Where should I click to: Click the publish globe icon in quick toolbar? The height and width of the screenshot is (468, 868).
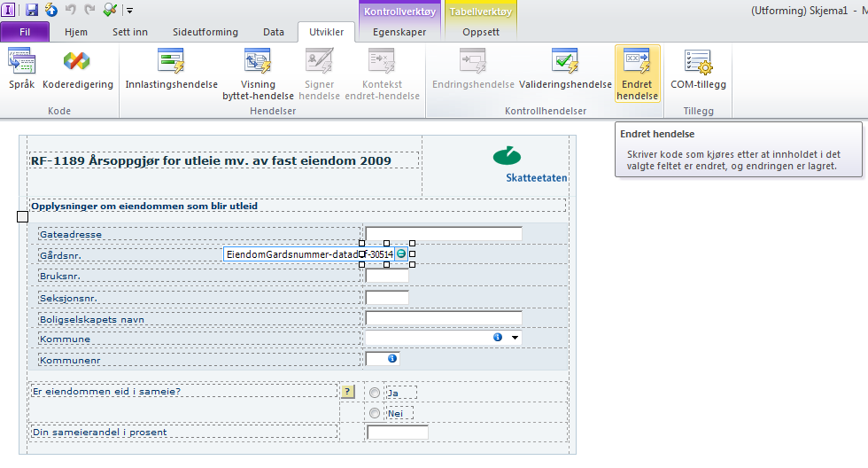[x=51, y=10]
